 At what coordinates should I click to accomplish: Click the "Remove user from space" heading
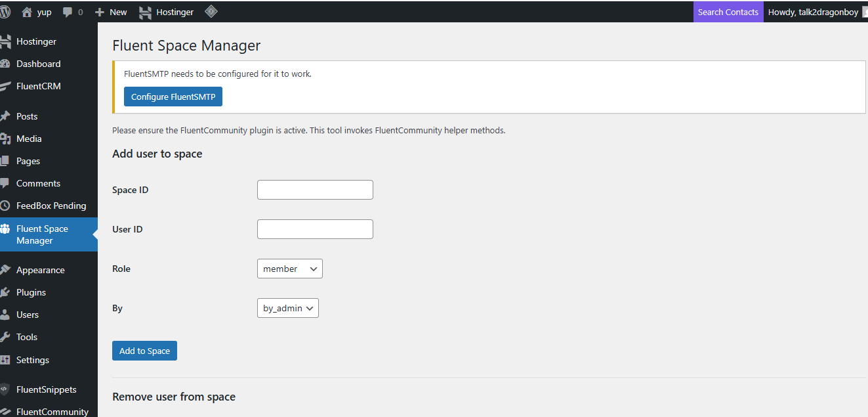[174, 397]
